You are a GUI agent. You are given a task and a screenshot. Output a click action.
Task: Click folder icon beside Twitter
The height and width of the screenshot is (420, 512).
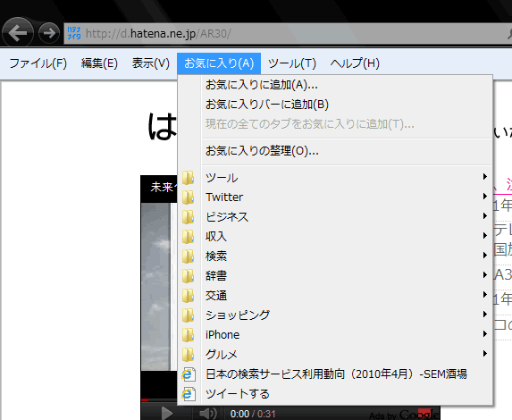(x=188, y=197)
